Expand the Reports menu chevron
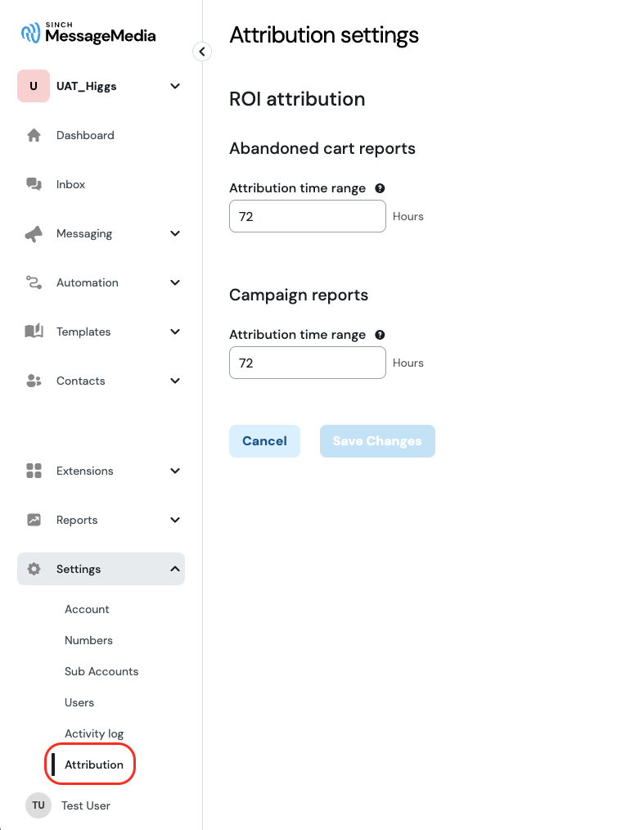 click(x=175, y=520)
